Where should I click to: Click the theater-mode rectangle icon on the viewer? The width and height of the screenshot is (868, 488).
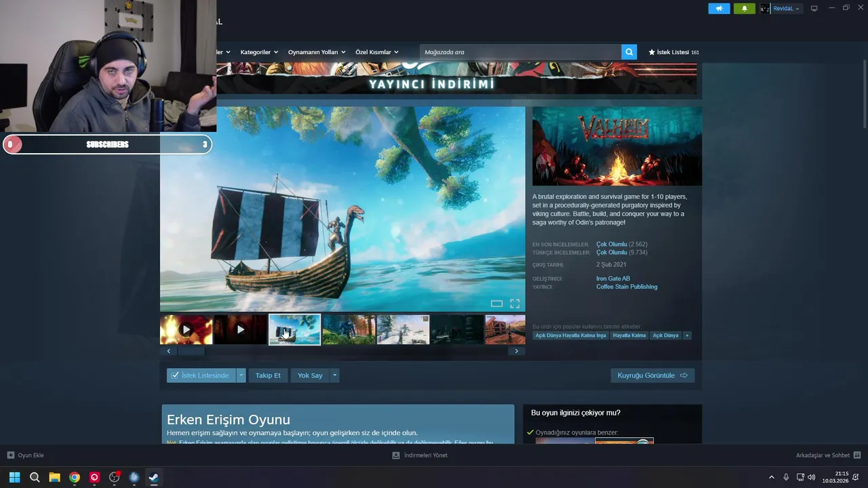(496, 304)
